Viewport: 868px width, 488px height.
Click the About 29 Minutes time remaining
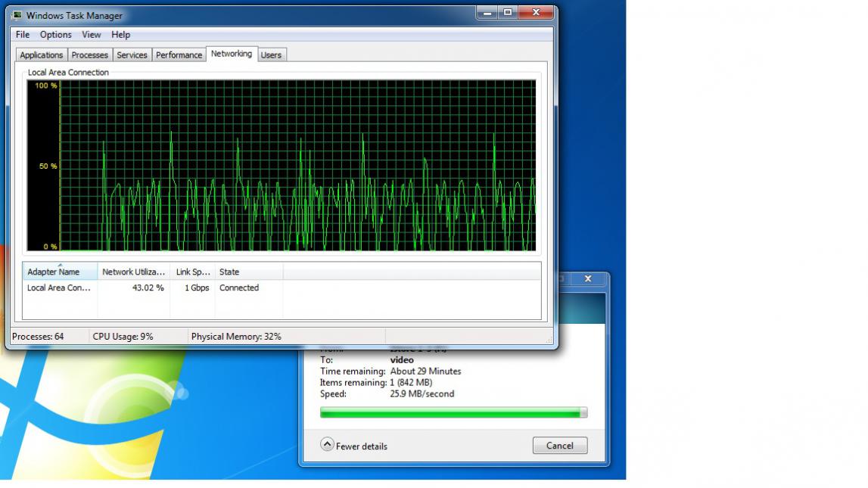(x=426, y=371)
